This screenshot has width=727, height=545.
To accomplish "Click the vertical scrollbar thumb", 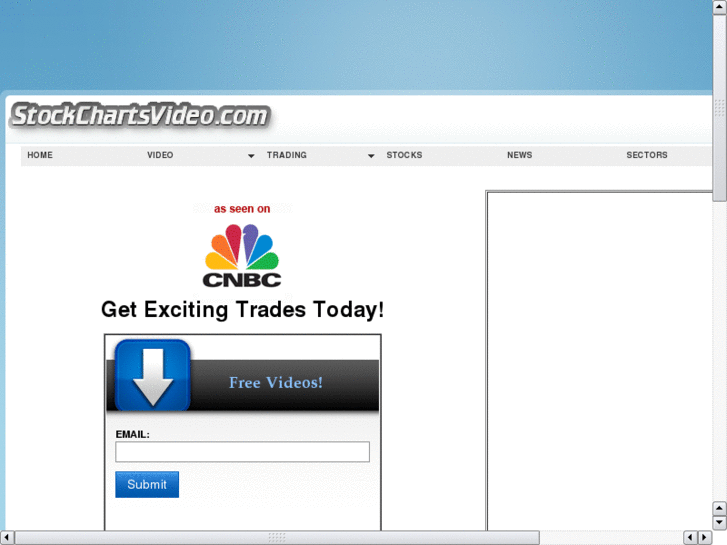I will [719, 108].
